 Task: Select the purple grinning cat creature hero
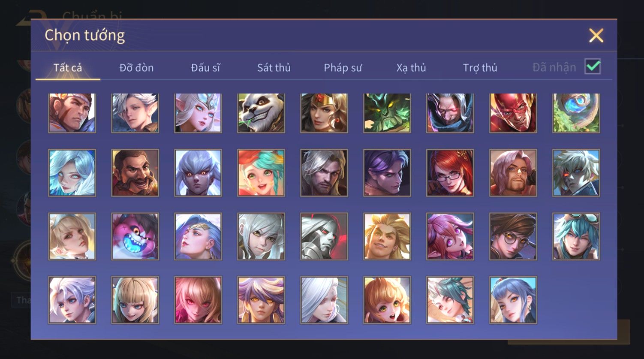(135, 236)
